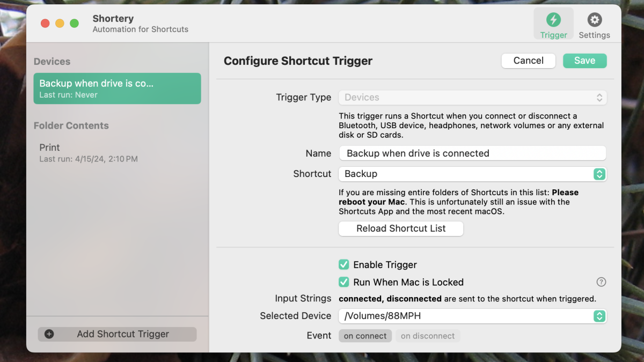Click the Selected Device dropdown arrow icon
This screenshot has height=362, width=644.
coord(599,316)
